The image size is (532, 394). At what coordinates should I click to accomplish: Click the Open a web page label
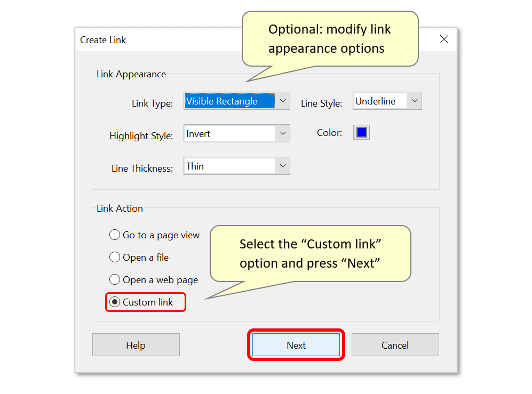160,280
